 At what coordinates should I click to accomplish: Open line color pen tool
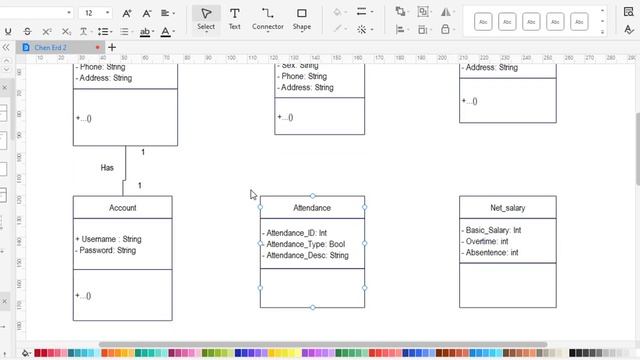(339, 29)
